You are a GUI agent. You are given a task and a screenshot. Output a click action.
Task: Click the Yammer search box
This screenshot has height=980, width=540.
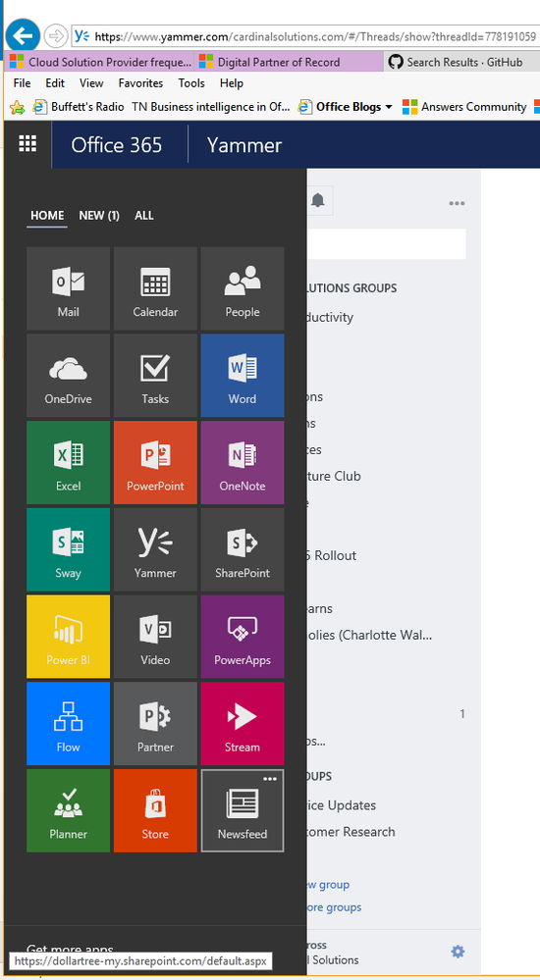point(387,243)
